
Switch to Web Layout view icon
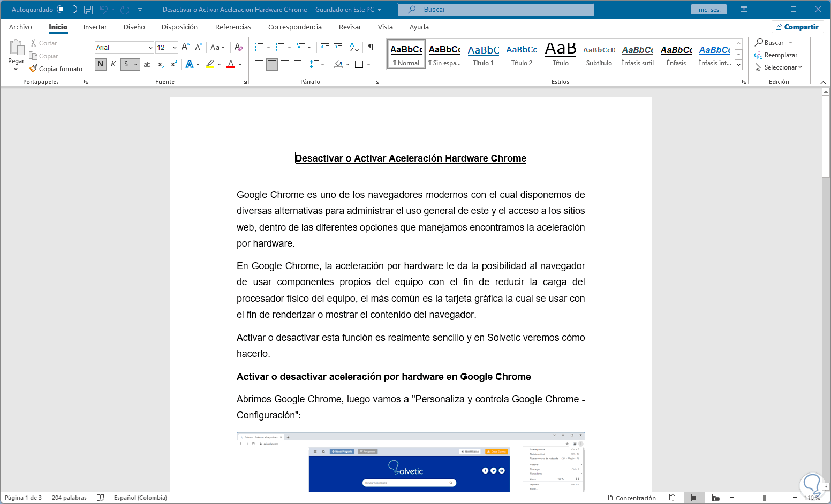point(716,498)
